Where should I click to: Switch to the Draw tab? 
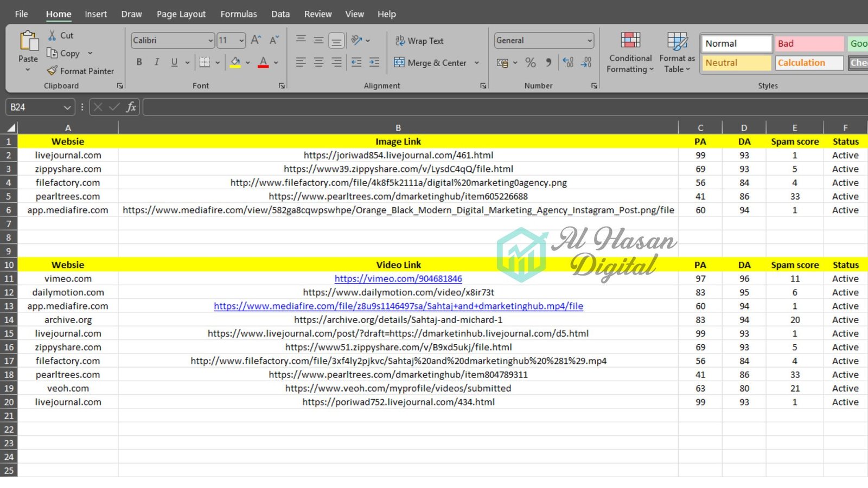(131, 14)
